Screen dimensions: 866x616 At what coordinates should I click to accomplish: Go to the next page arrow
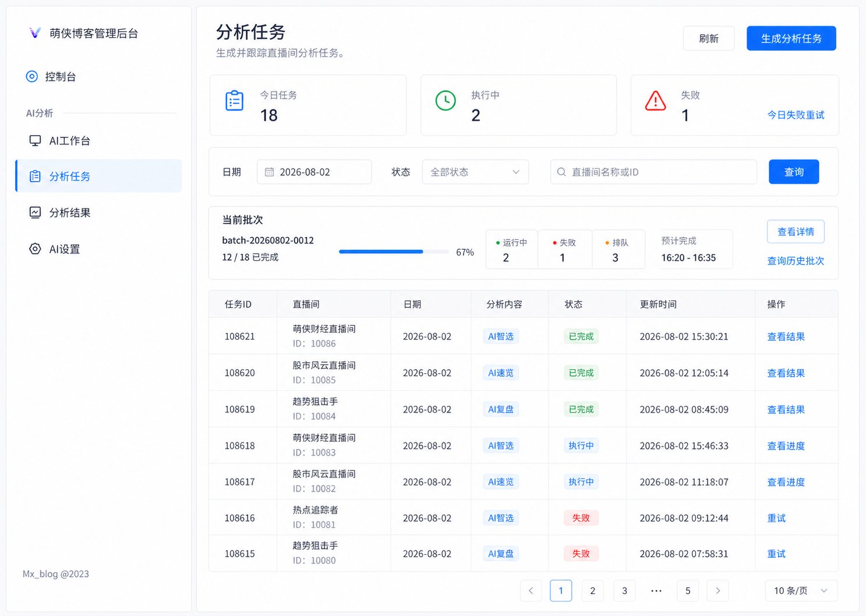point(717,590)
